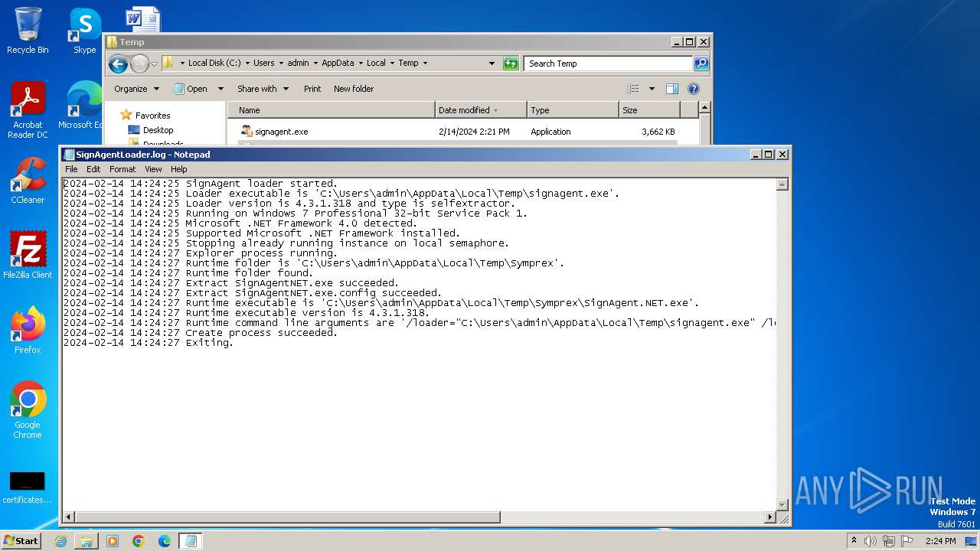This screenshot has height=551, width=980.
Task: Open the Skype desktop shortcut
Action: click(84, 31)
